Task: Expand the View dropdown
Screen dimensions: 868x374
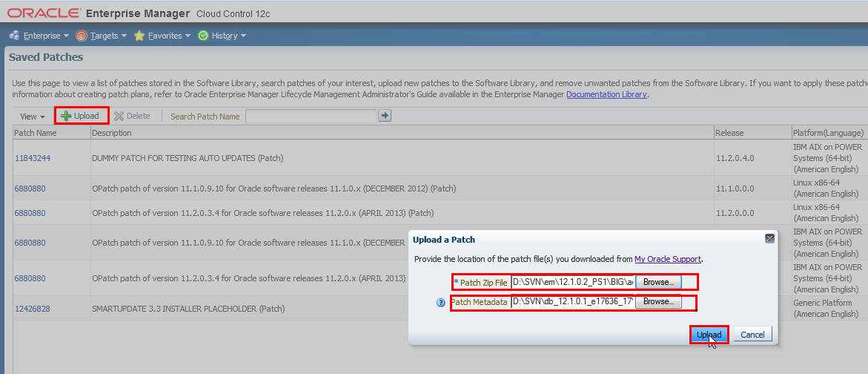Action: 33,117
